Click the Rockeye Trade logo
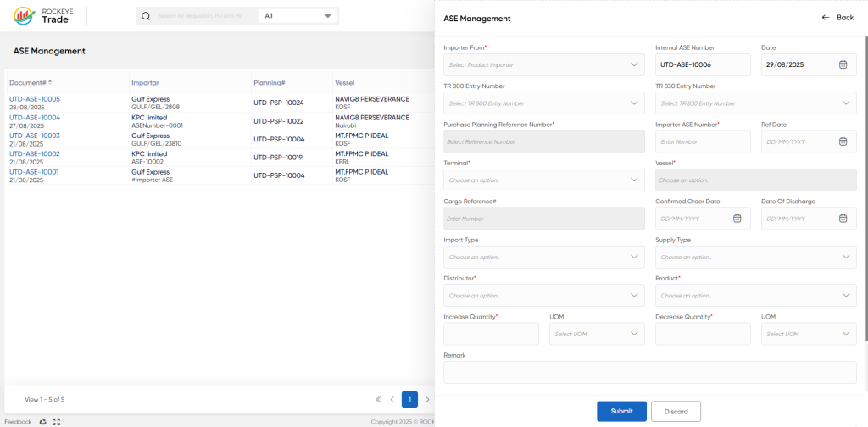The image size is (868, 427). click(x=42, y=16)
